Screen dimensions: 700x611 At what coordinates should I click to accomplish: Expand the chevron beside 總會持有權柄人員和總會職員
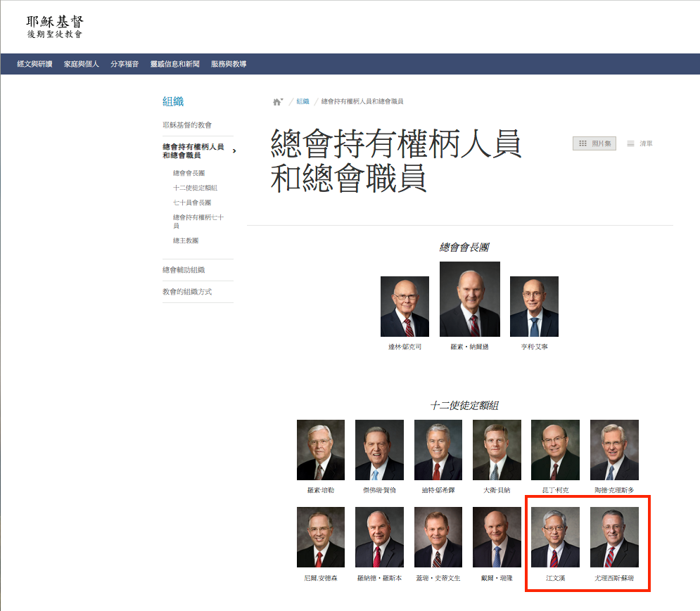(x=234, y=151)
